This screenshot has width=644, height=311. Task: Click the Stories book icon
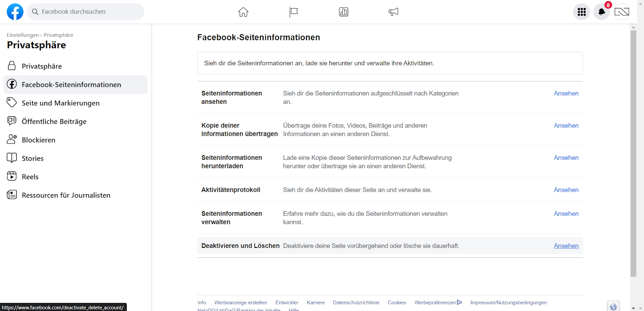click(x=12, y=158)
